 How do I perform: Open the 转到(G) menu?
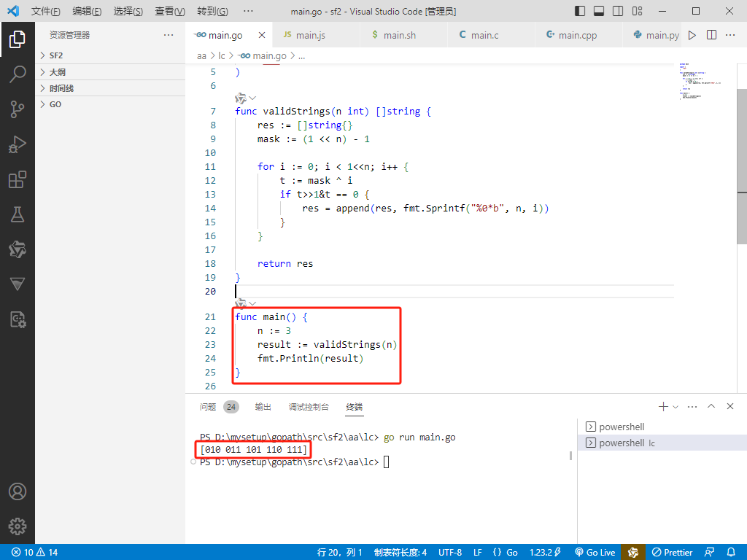coord(212,11)
